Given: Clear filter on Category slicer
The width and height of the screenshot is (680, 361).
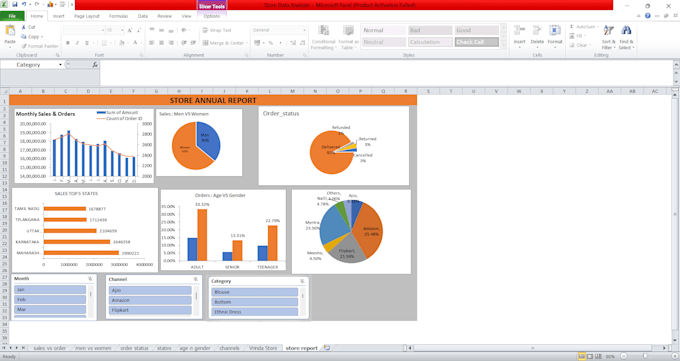Looking at the screenshot, I should pyautogui.click(x=302, y=281).
